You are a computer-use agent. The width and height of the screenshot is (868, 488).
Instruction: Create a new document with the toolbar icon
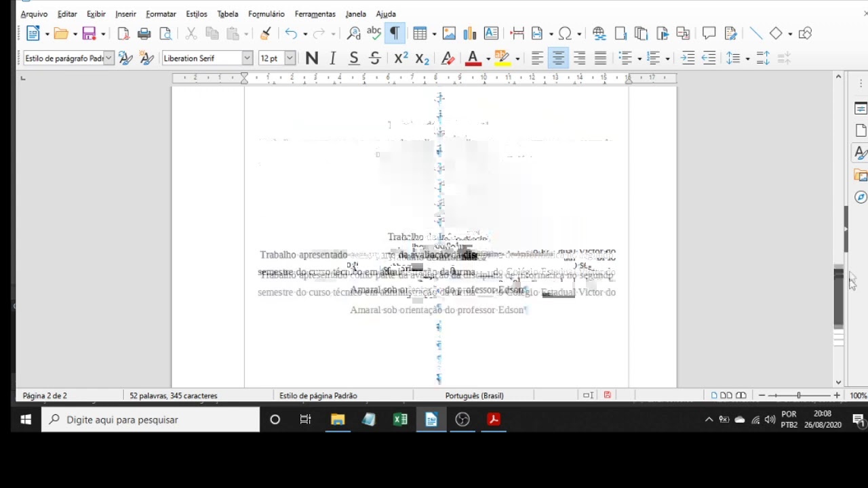[x=33, y=33]
